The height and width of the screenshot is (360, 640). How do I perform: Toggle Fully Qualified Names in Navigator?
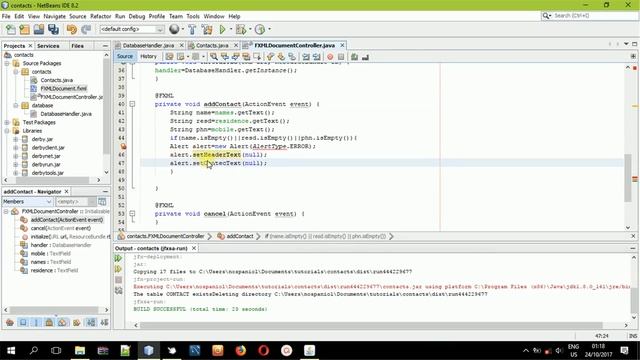pyautogui.click(x=76, y=322)
